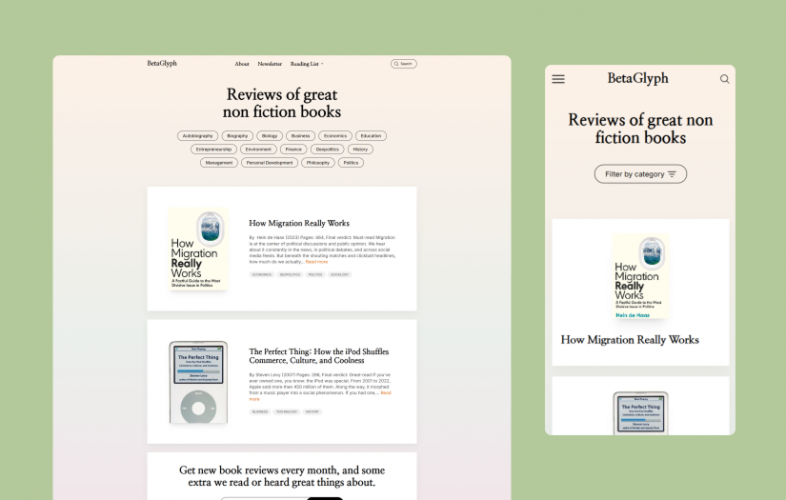Viewport: 786px width, 500px height.
Task: Click the History tag on Perfect Thing review
Action: coord(312,412)
